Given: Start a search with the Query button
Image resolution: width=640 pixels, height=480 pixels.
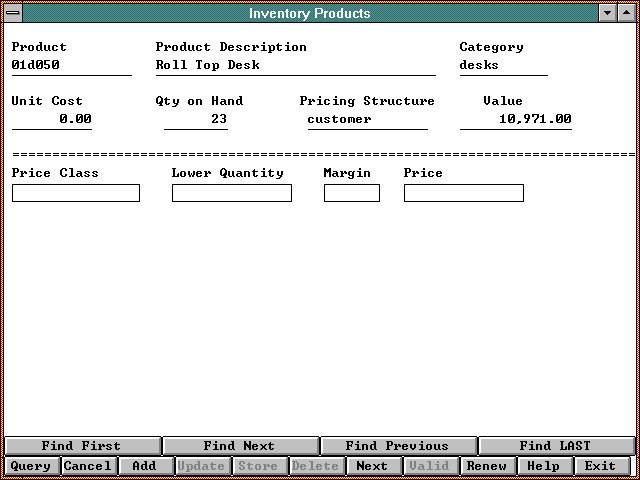Looking at the screenshot, I should click(x=30, y=466).
